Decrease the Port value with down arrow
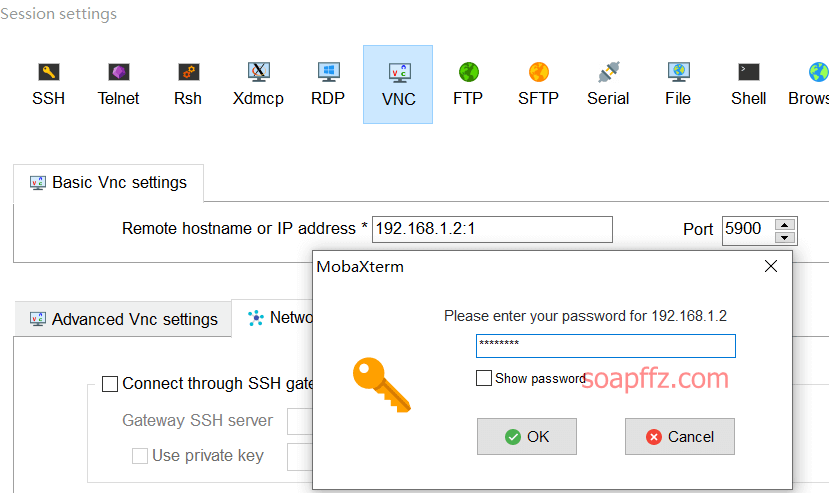The height and width of the screenshot is (493, 829). coord(785,238)
